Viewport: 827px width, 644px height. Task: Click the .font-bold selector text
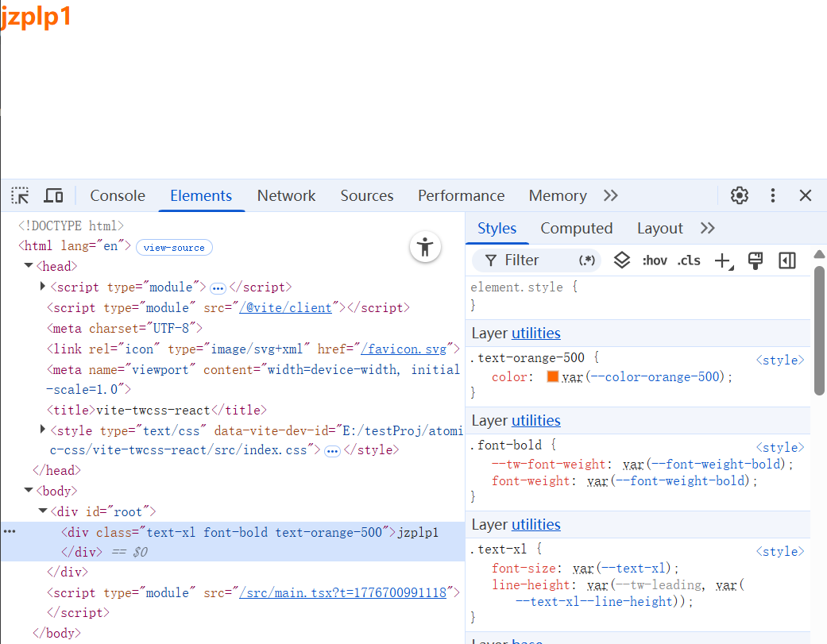[x=506, y=445]
